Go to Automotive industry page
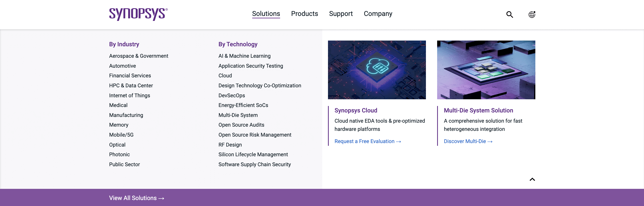The image size is (644, 206). coord(123,66)
